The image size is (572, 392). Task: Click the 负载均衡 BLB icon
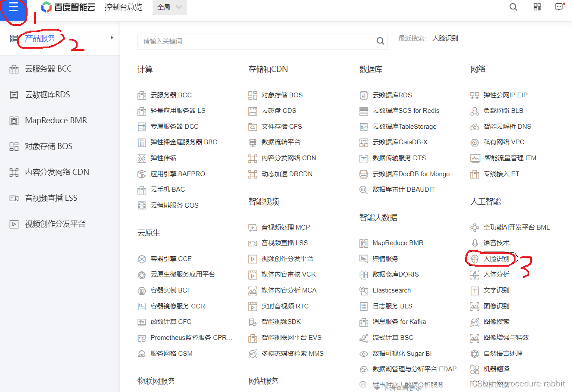click(475, 111)
